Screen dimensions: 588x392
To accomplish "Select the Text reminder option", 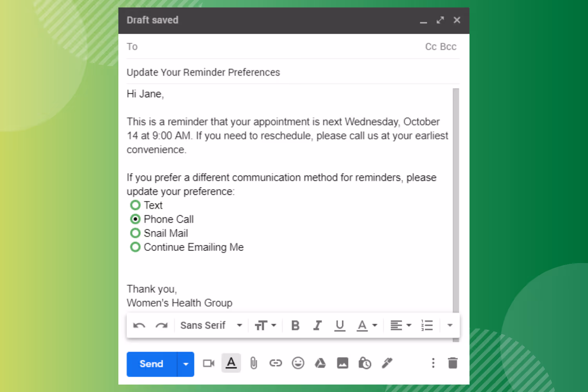I will coord(135,205).
